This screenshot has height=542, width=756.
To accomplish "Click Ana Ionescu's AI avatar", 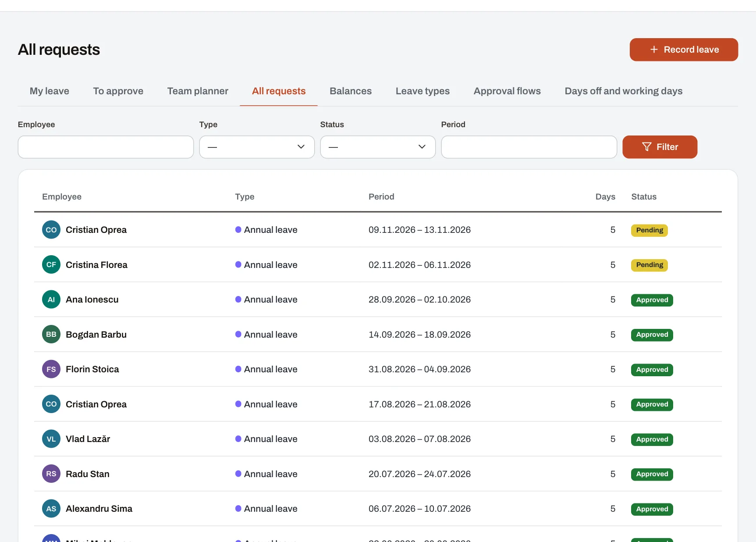I will (x=51, y=300).
